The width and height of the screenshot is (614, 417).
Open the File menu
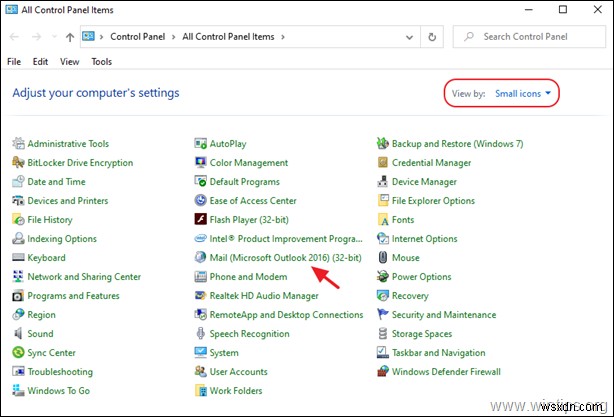(14, 61)
